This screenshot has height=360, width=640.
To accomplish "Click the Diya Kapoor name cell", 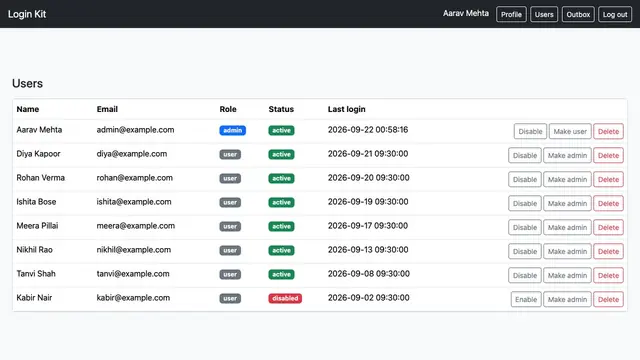I will [x=38, y=154].
